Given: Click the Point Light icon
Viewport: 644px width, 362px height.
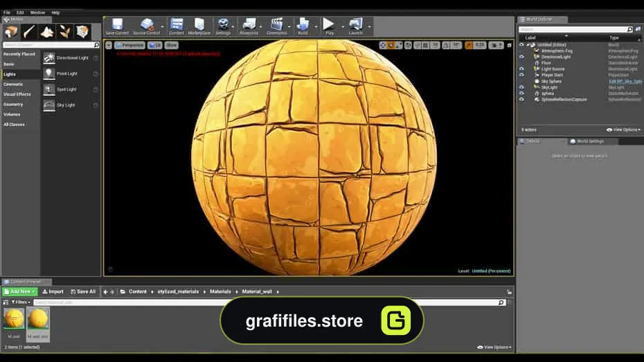Looking at the screenshot, I should coord(49,73).
